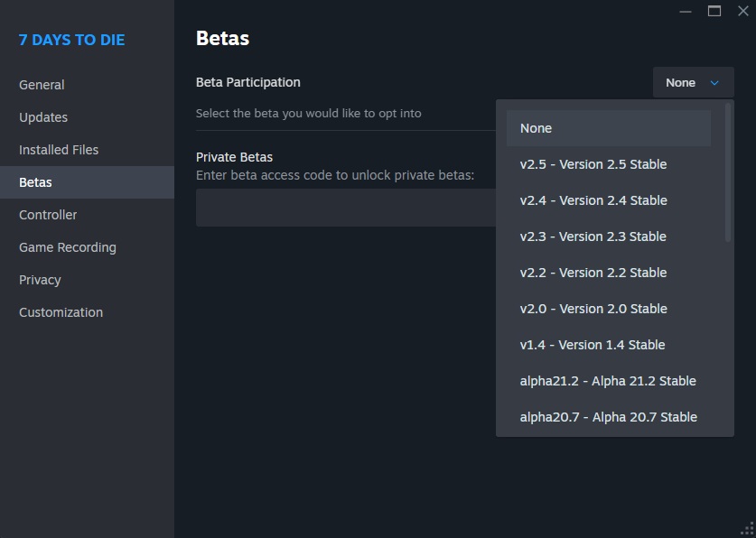Show Game Recording settings
The width and height of the screenshot is (756, 538).
(68, 247)
